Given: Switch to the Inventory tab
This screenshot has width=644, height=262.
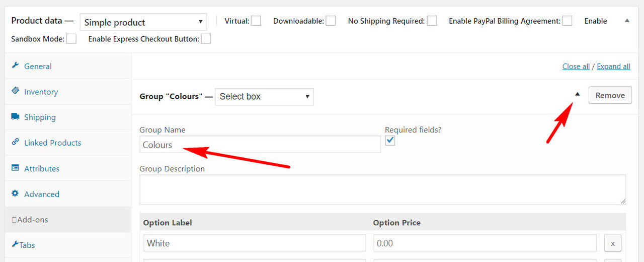Looking at the screenshot, I should click(68, 92).
